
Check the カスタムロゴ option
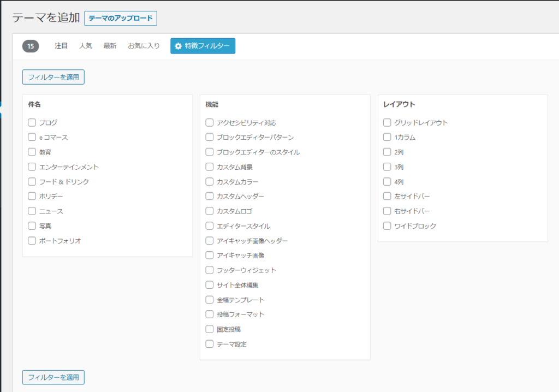[x=210, y=211]
